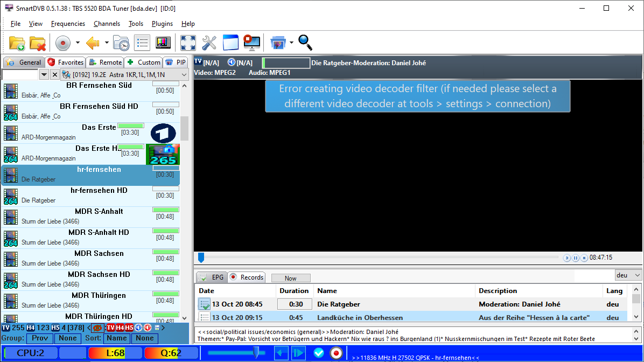Open the snapshot icon dropdown arrow
644x362 pixels.
292,43
